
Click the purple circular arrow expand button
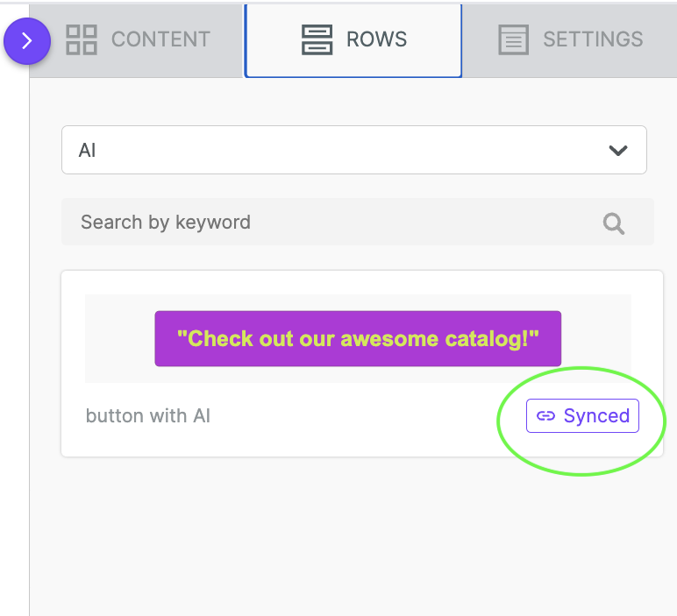pos(27,41)
